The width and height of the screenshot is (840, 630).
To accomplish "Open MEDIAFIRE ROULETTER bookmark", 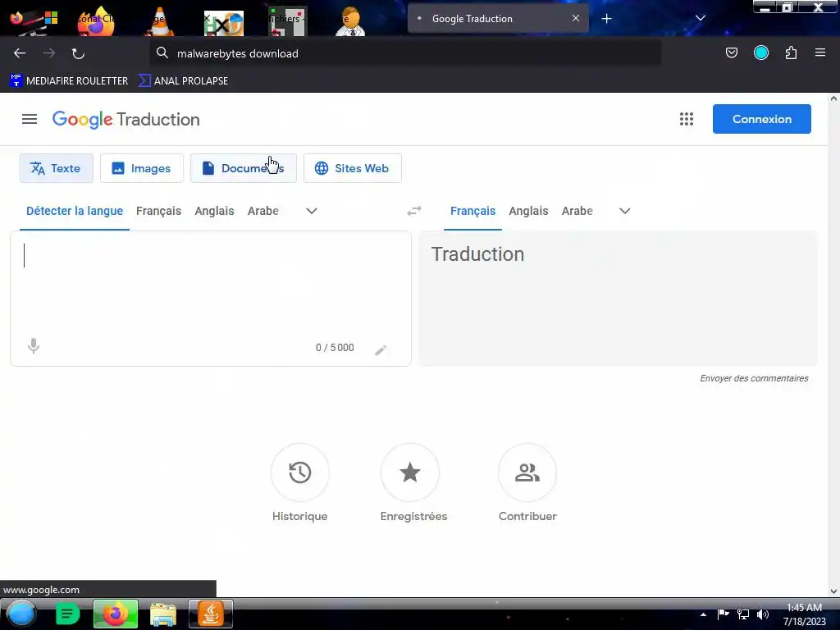I will coord(69,81).
